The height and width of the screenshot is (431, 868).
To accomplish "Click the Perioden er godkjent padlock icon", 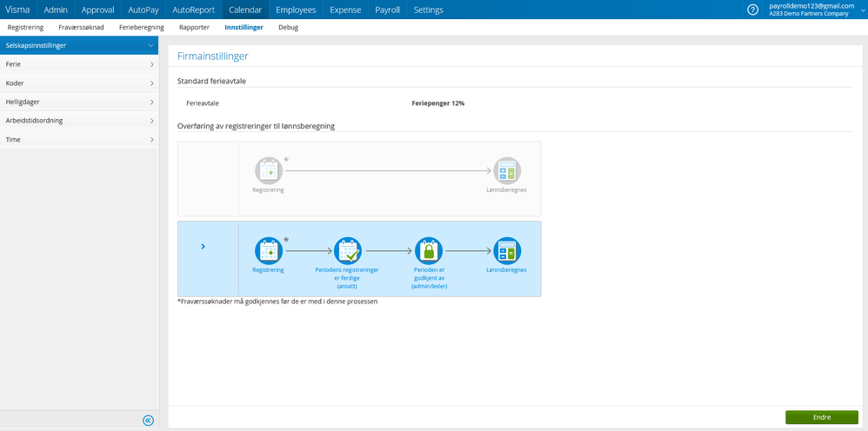I will click(x=429, y=251).
